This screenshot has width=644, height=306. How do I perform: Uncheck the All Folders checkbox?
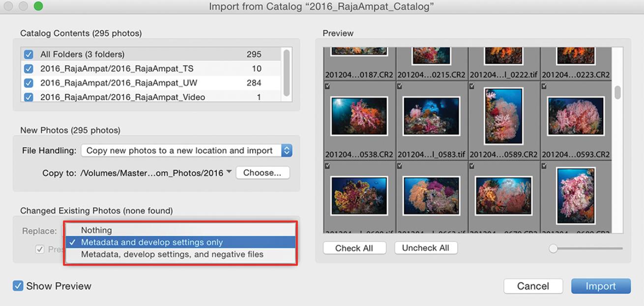click(x=29, y=55)
